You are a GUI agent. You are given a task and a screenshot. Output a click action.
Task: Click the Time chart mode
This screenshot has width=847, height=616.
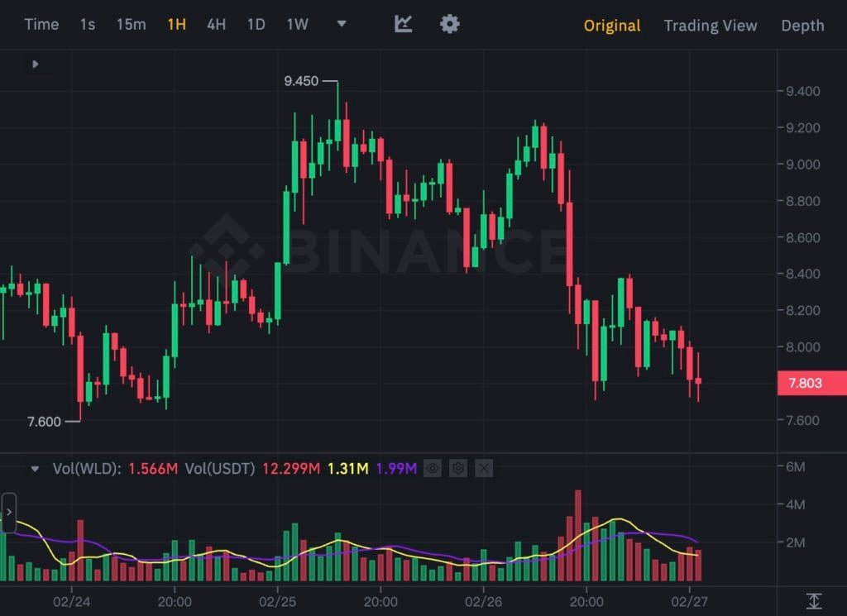click(x=41, y=25)
